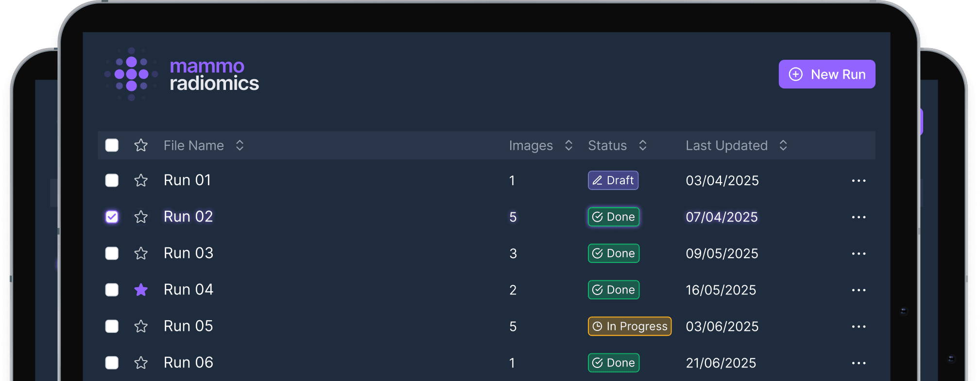Click the Draft status badge
Image resolution: width=980 pixels, height=381 pixels.
click(613, 180)
